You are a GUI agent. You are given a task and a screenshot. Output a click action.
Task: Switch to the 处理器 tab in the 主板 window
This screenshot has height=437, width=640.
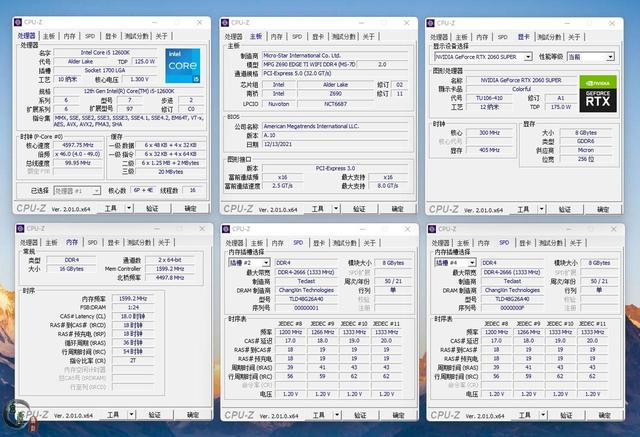point(233,36)
